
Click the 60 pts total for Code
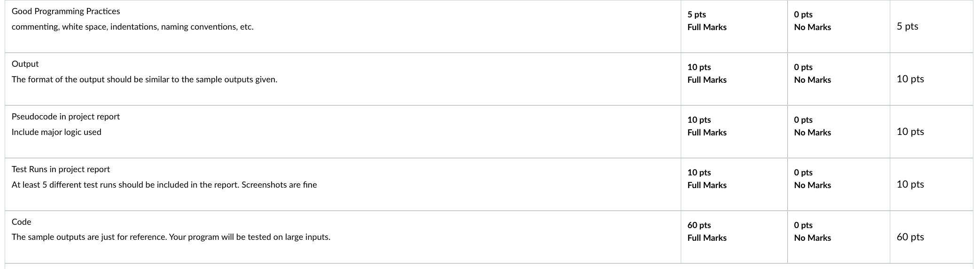pos(910,237)
